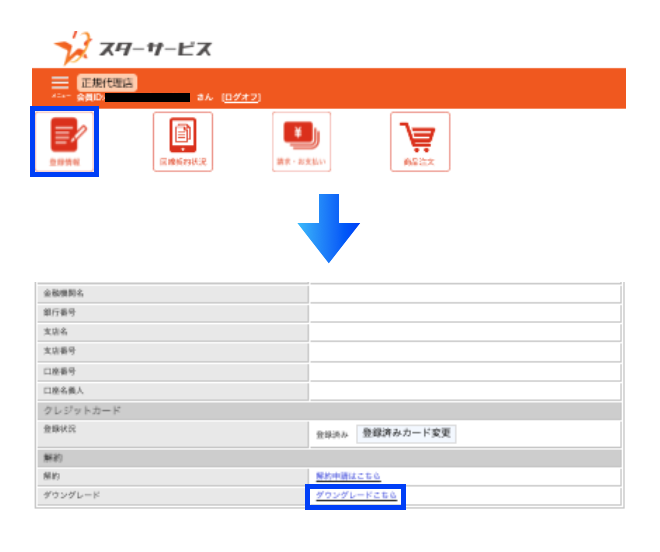Select the 支店名 row label

pos(56,332)
